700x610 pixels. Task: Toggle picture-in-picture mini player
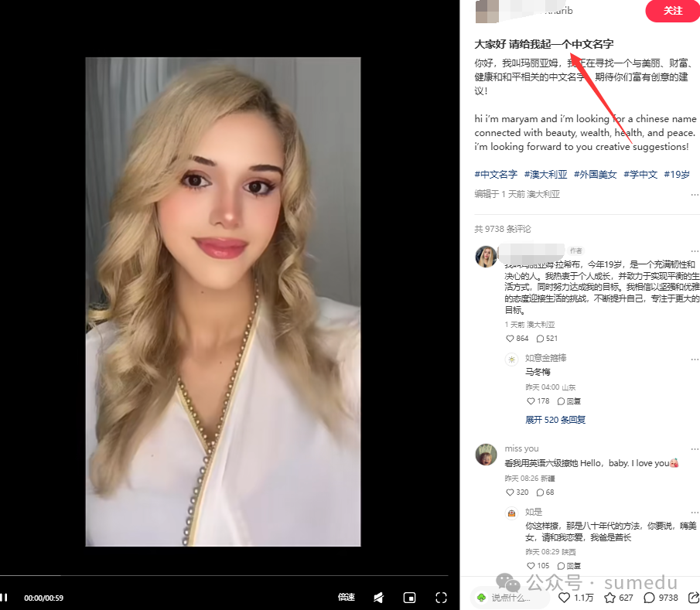[410, 598]
